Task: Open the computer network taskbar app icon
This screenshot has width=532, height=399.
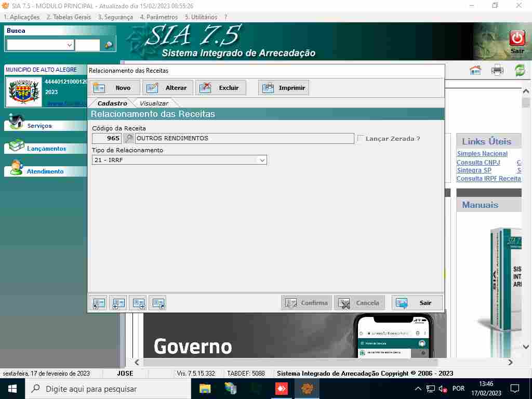Action: pyautogui.click(x=230, y=389)
